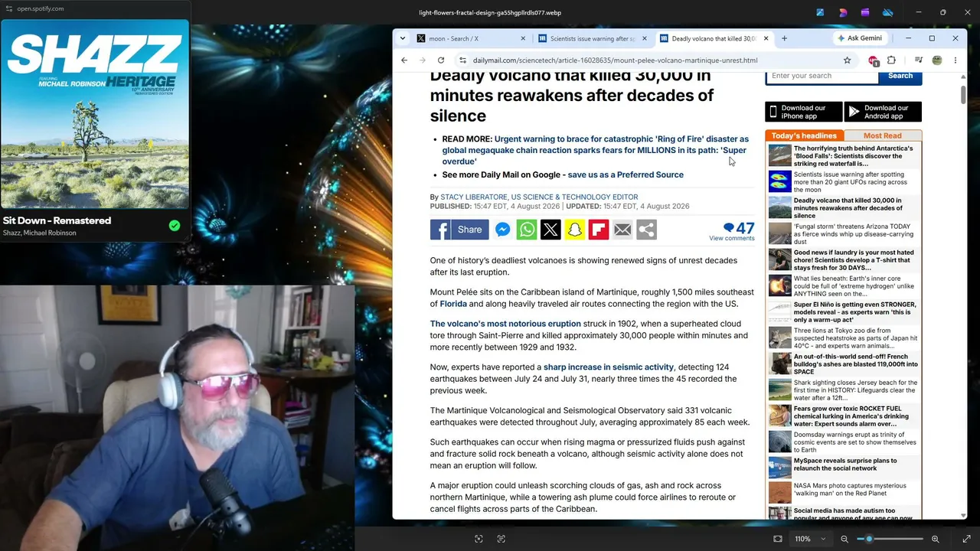Screen dimensions: 980x551
Task: Open 'sharp increase in seismic activity' link
Action: pyautogui.click(x=609, y=367)
